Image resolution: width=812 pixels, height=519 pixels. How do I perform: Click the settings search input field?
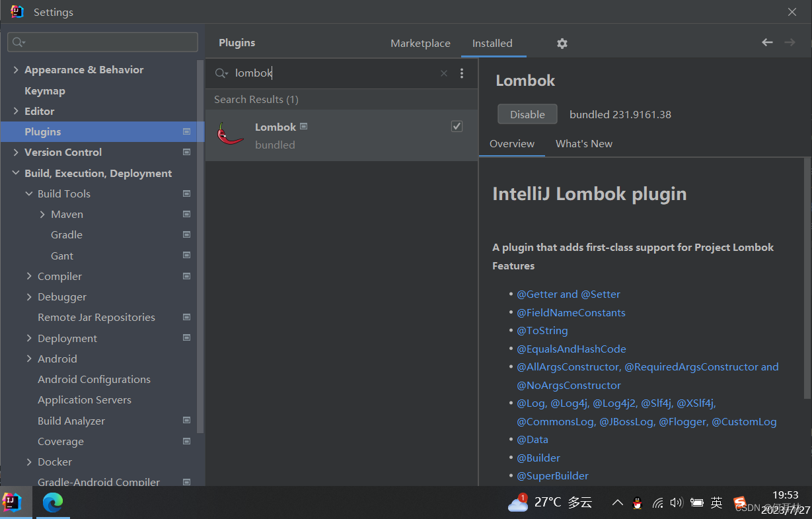[x=102, y=42]
